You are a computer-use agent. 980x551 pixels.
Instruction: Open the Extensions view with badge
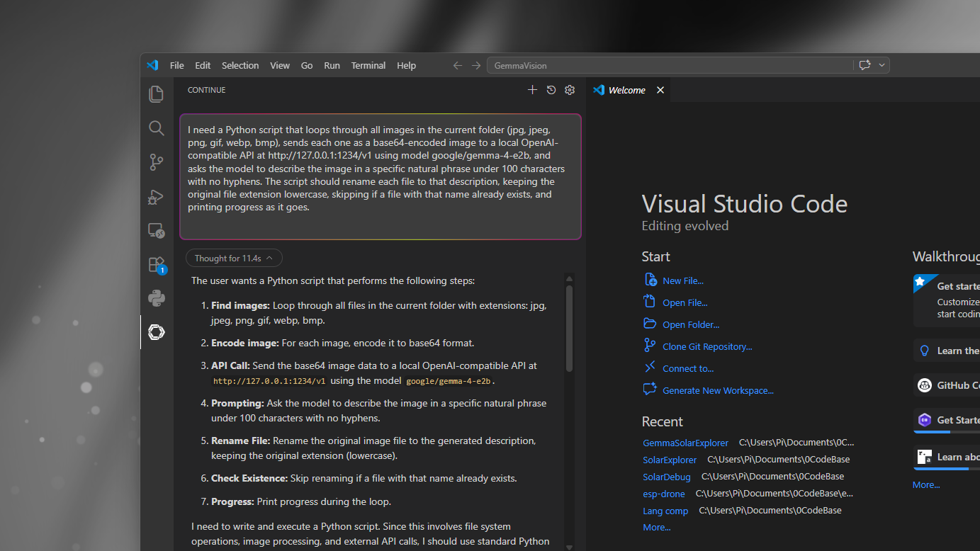tap(157, 264)
